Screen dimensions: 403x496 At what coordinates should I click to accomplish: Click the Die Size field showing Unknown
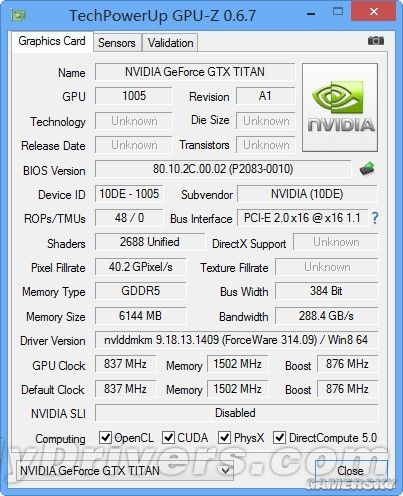point(265,121)
